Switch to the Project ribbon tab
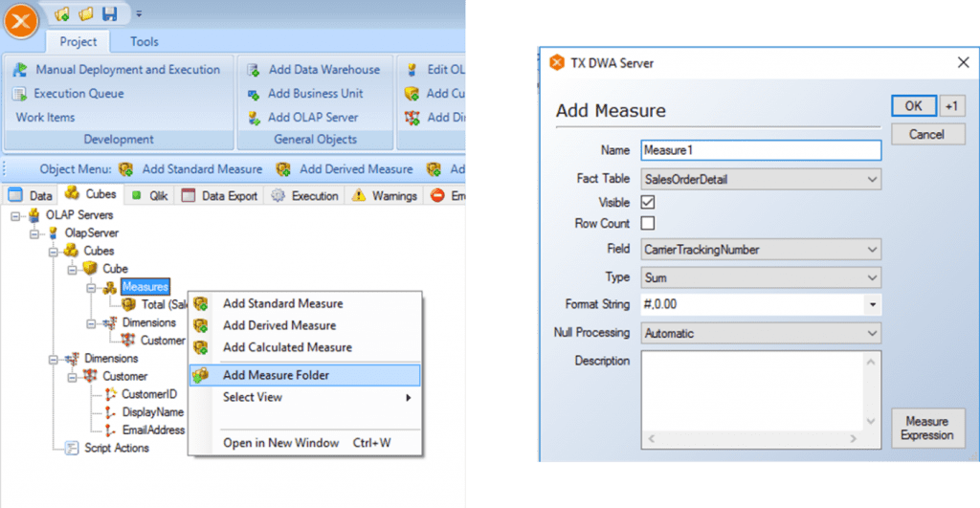This screenshot has width=980, height=508. (78, 42)
